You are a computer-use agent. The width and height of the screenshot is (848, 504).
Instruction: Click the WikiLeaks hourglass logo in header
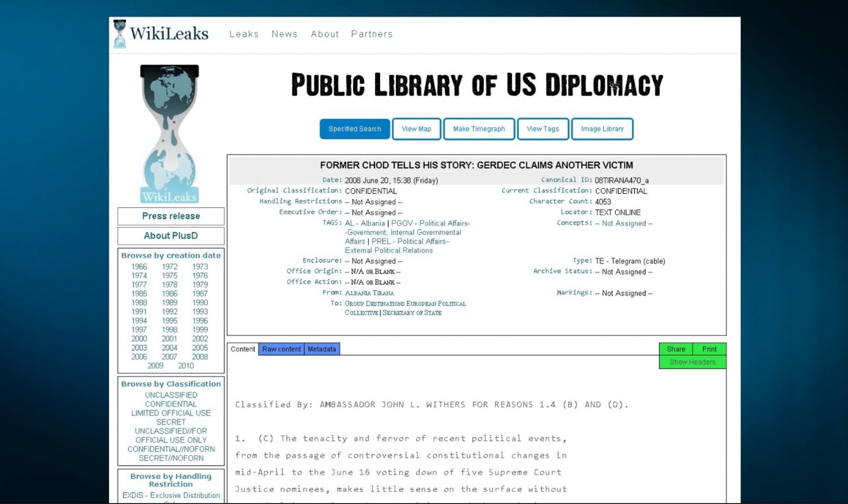click(x=120, y=34)
